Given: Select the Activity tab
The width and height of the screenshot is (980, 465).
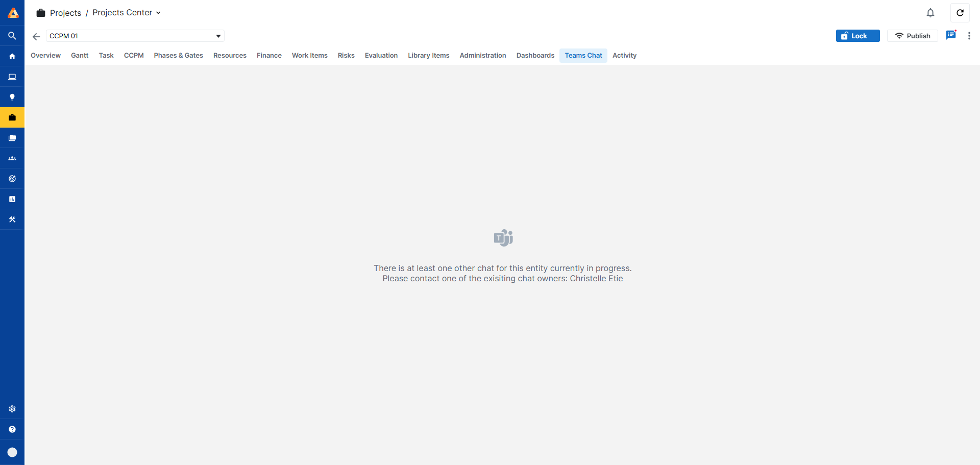Looking at the screenshot, I should coord(624,55).
